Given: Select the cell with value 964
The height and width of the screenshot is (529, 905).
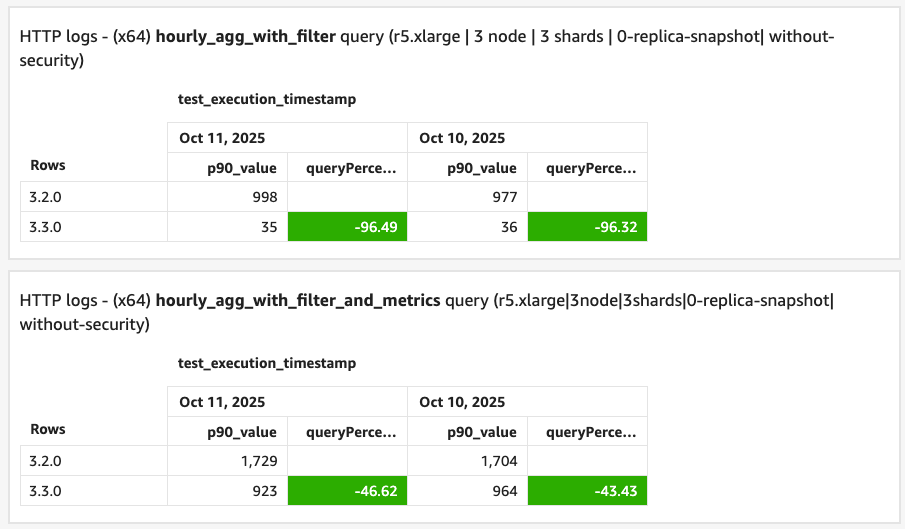Looking at the screenshot, I should point(467,491).
